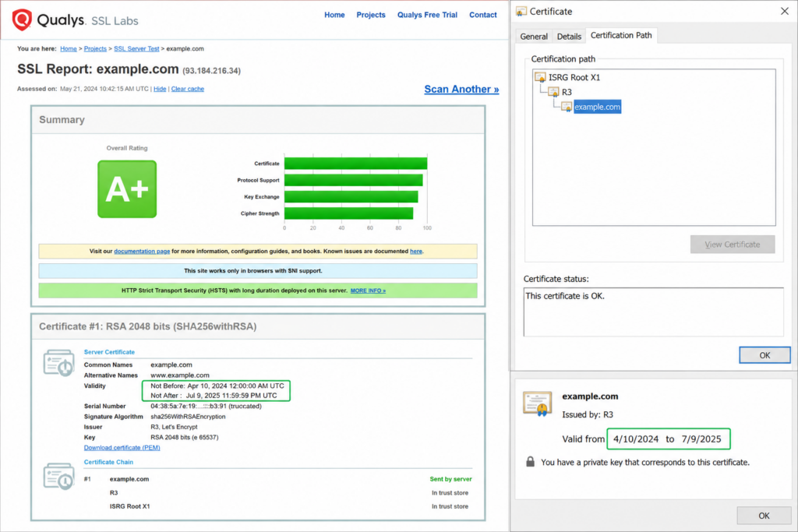
Task: Click the padlock private key icon
Action: (530, 461)
